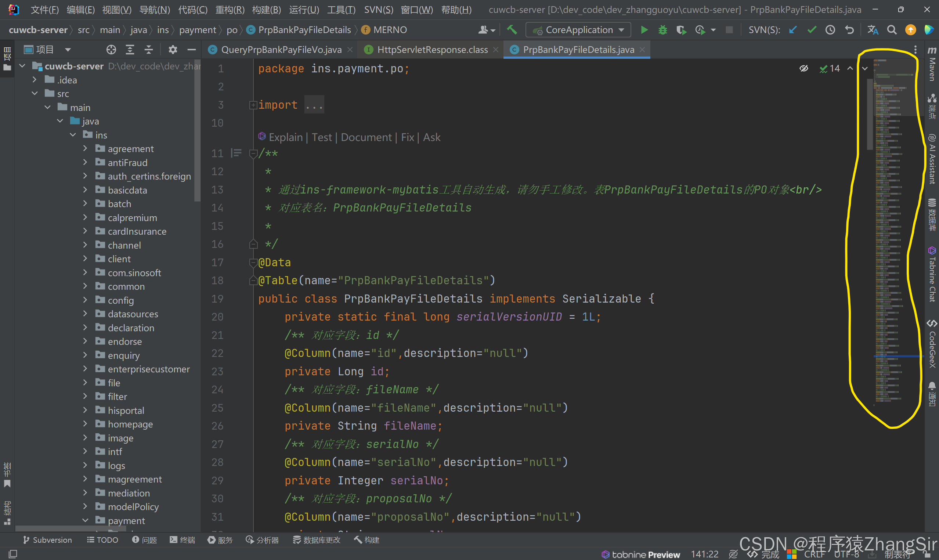The height and width of the screenshot is (560, 939).
Task: Collapse the src folder
Action: click(34, 93)
